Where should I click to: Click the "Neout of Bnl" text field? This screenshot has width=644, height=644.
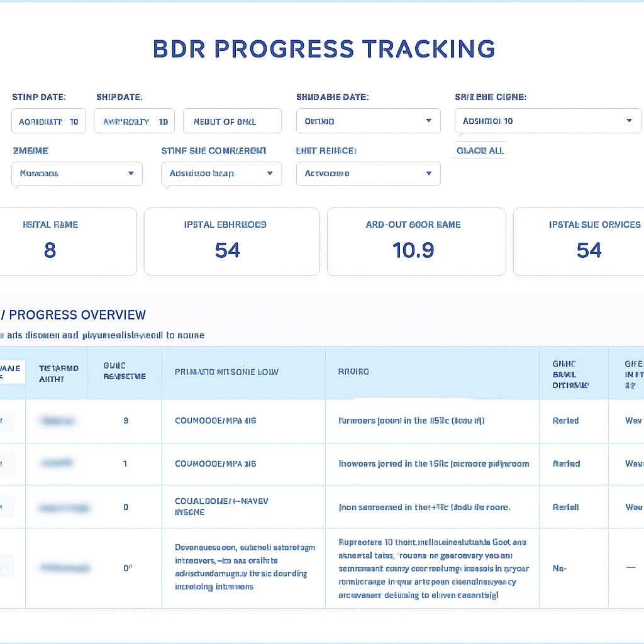[x=232, y=121]
